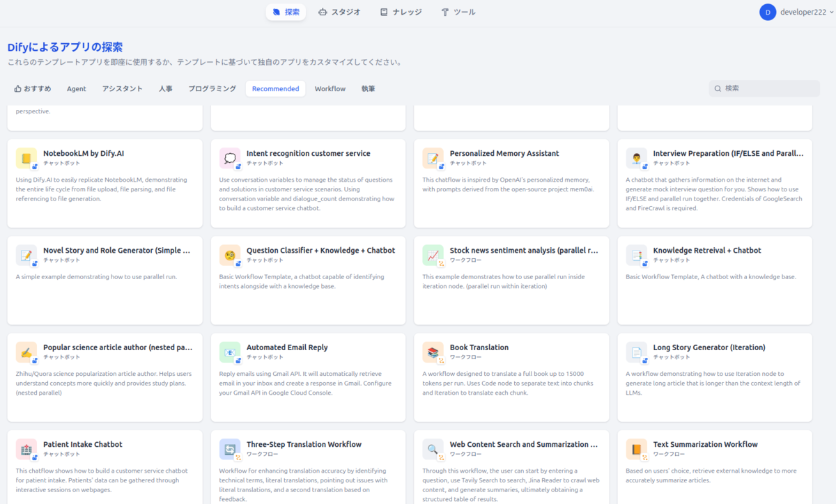836x504 pixels.
Task: Click the Patient Intake Chatbot icon
Action: click(26, 449)
